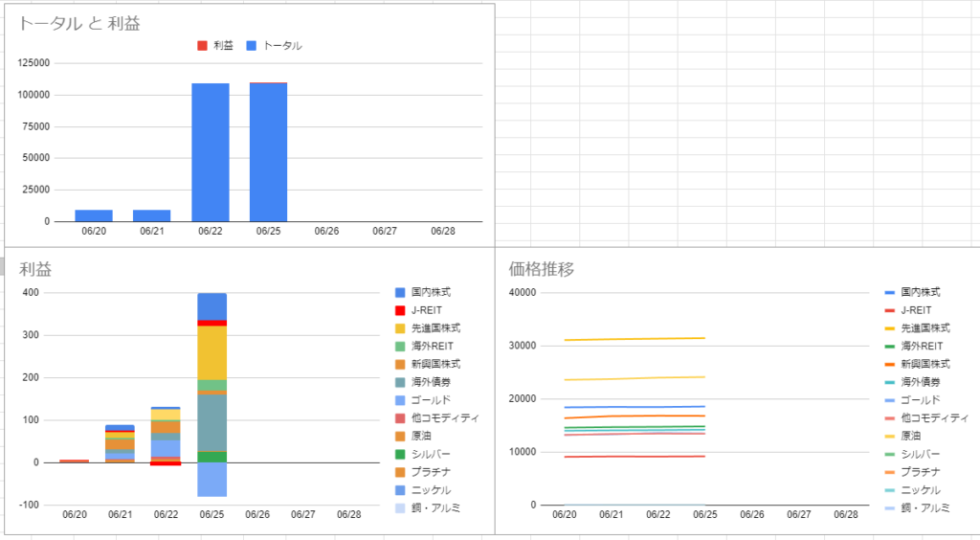Click the 06/20 bar in トータル chart
The height and width of the screenshot is (540, 980).
[x=94, y=215]
